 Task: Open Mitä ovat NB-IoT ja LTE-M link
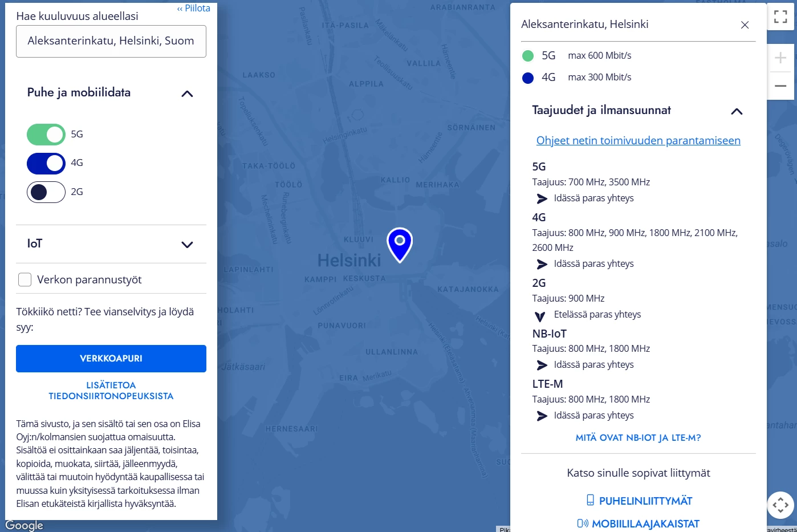pyautogui.click(x=639, y=438)
